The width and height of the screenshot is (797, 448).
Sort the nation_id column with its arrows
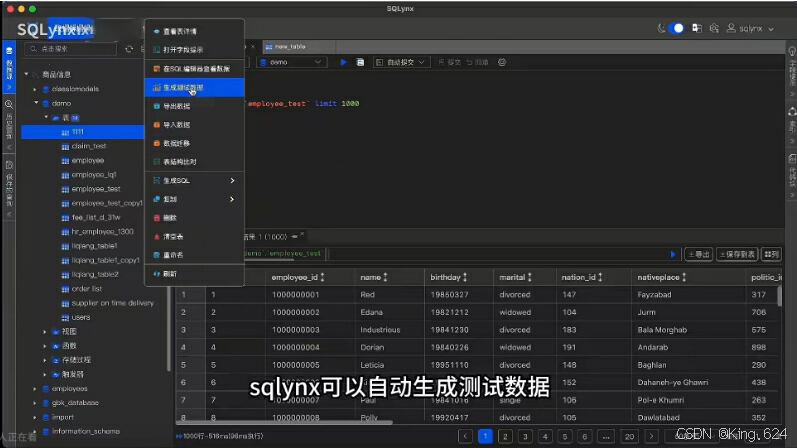(600, 277)
